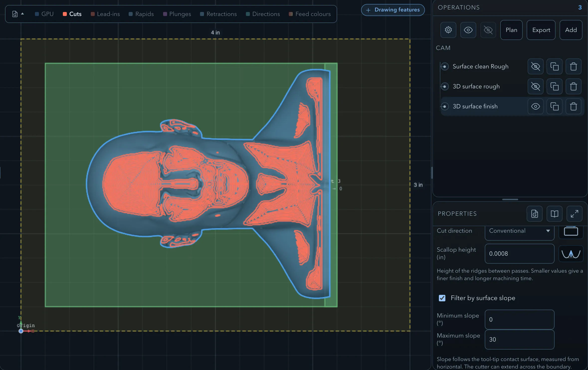Expand the Properties panel with arrows icon
588x370 pixels.
pyautogui.click(x=575, y=214)
